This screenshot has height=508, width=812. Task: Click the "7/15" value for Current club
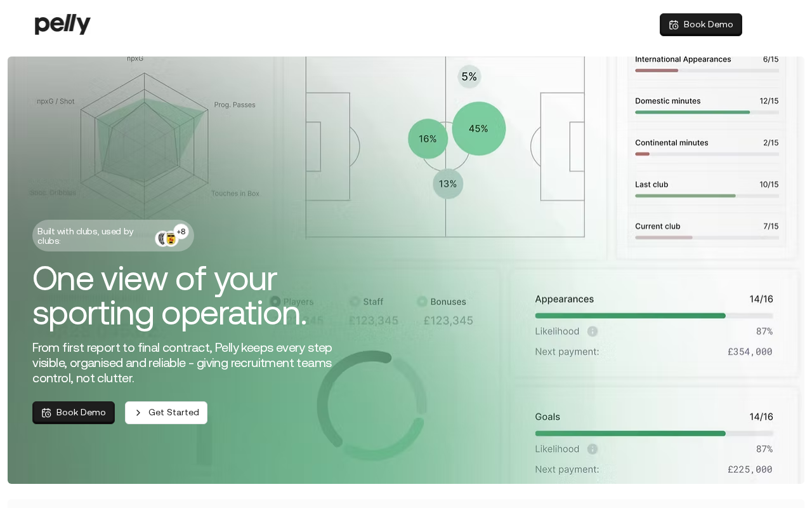(771, 226)
